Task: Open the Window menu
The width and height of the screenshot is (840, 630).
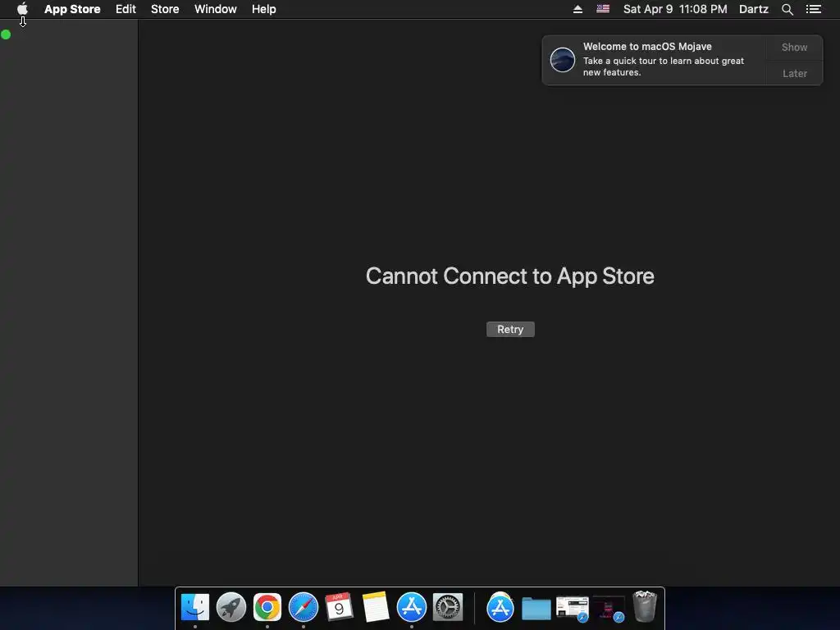Action: coord(216,9)
